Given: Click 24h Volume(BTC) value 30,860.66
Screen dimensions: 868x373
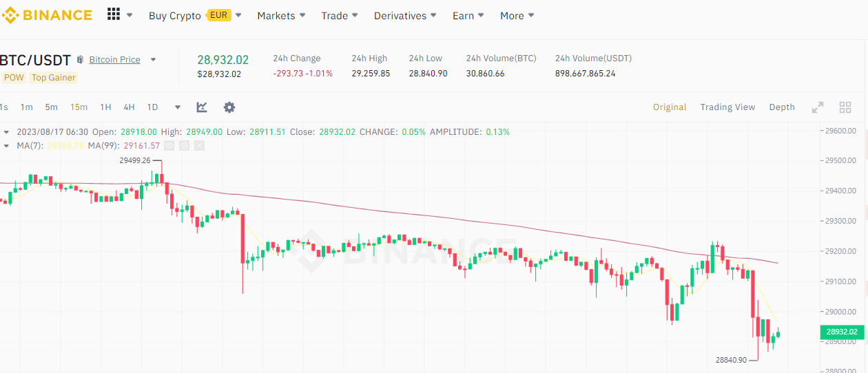Looking at the screenshot, I should tap(485, 74).
